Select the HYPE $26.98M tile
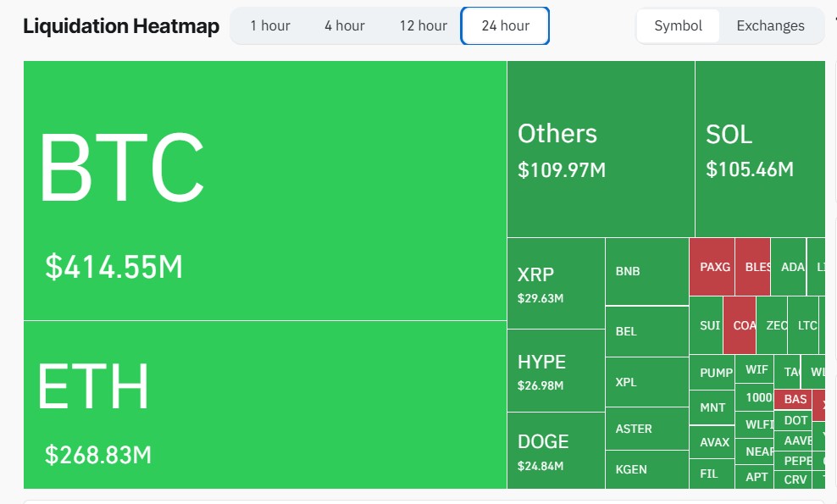 [x=556, y=370]
